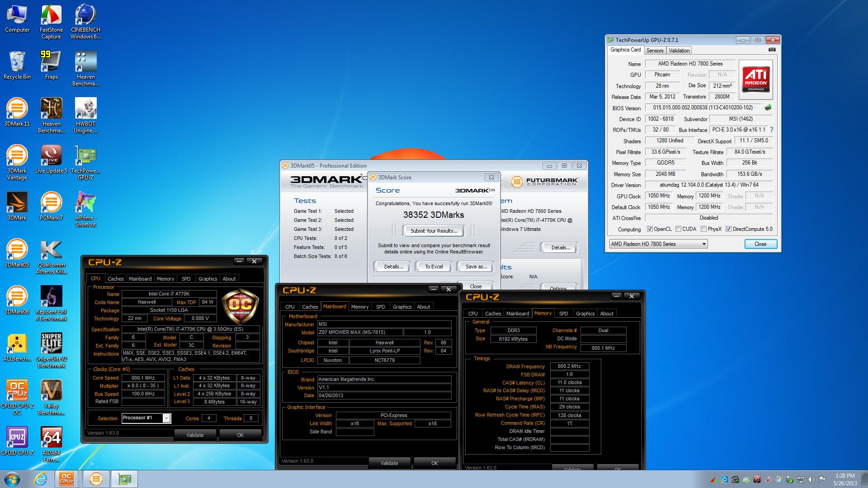868x488 pixels.
Task: Click Details button in 3DMark Score dialog
Action: point(393,267)
